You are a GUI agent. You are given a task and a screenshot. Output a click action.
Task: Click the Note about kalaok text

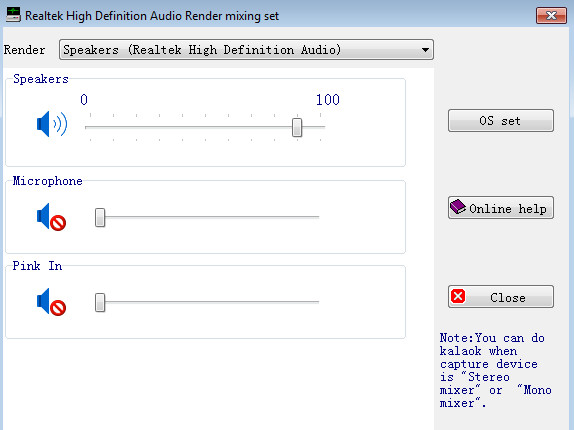pos(495,370)
